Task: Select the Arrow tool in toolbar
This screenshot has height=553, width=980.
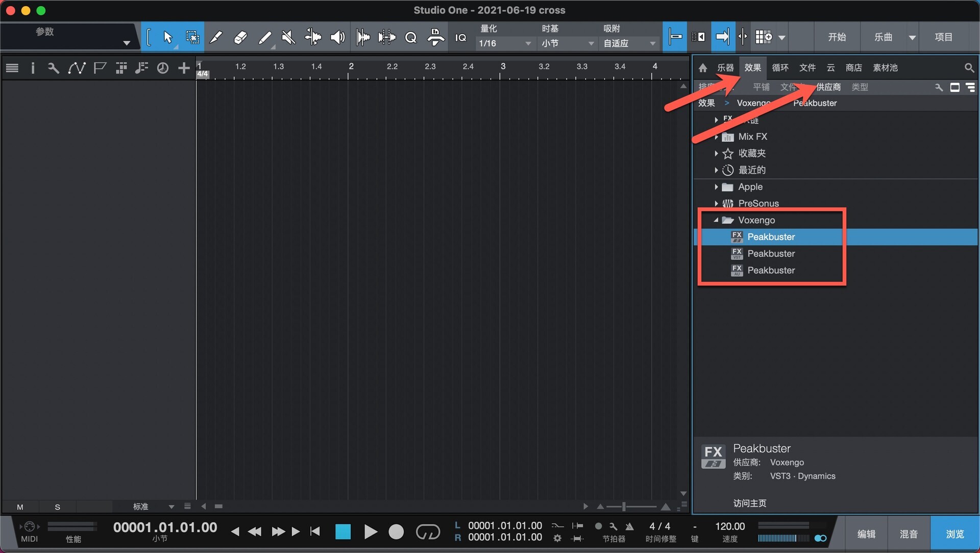Action: click(x=167, y=37)
